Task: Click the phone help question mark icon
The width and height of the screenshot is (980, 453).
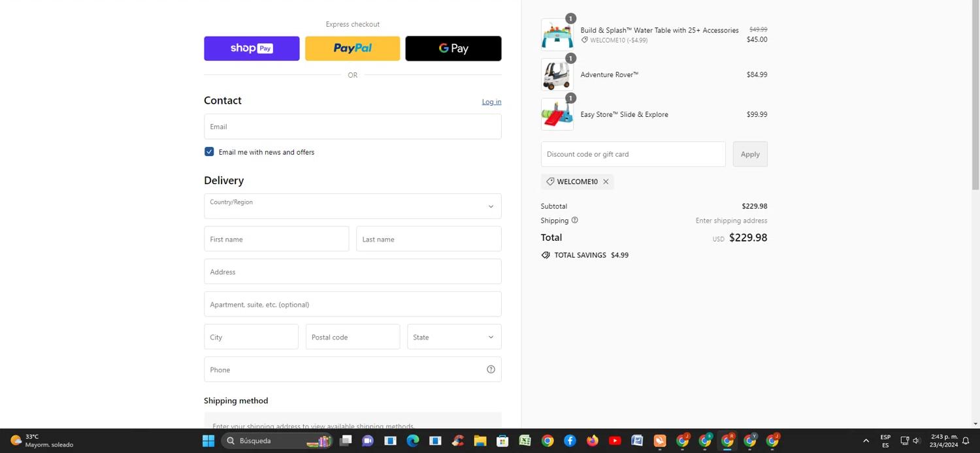Action: pyautogui.click(x=491, y=369)
